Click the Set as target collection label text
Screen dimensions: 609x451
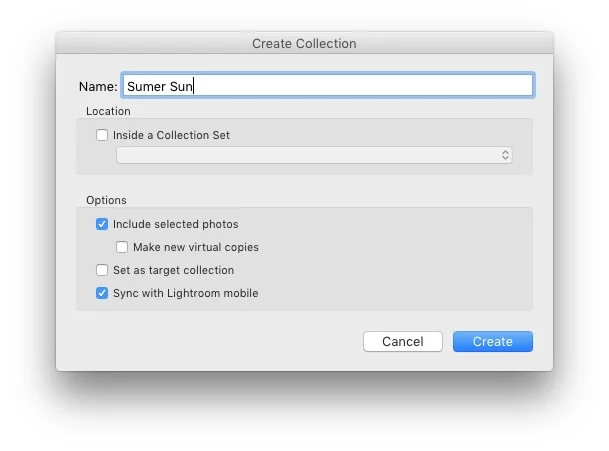coord(174,270)
